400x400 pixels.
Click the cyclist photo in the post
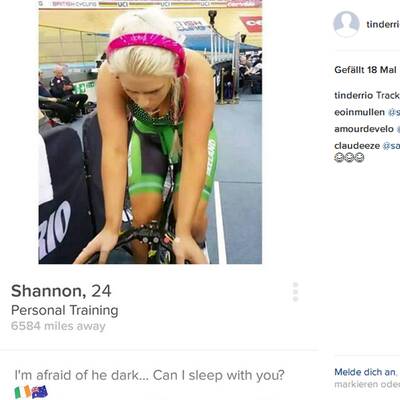point(150,132)
